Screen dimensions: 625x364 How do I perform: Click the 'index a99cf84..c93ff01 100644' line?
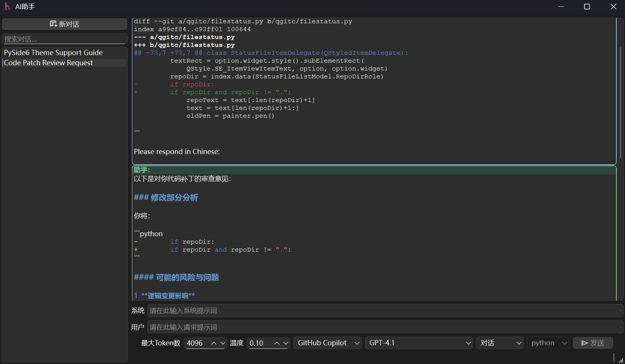[x=192, y=29]
